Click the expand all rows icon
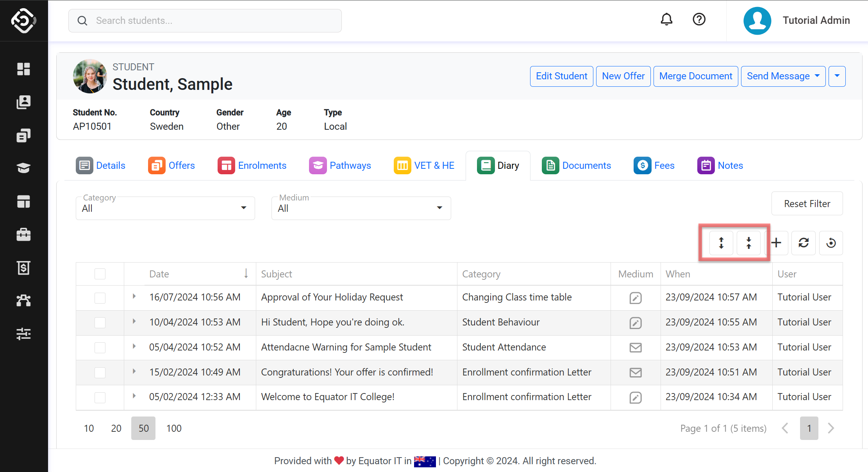This screenshot has height=472, width=868. [x=721, y=243]
